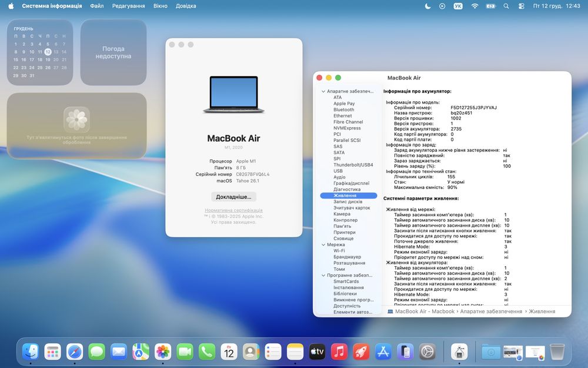Screen dimensions: 588x368
Task: Open the Phone app in Dock
Action: 207,352
